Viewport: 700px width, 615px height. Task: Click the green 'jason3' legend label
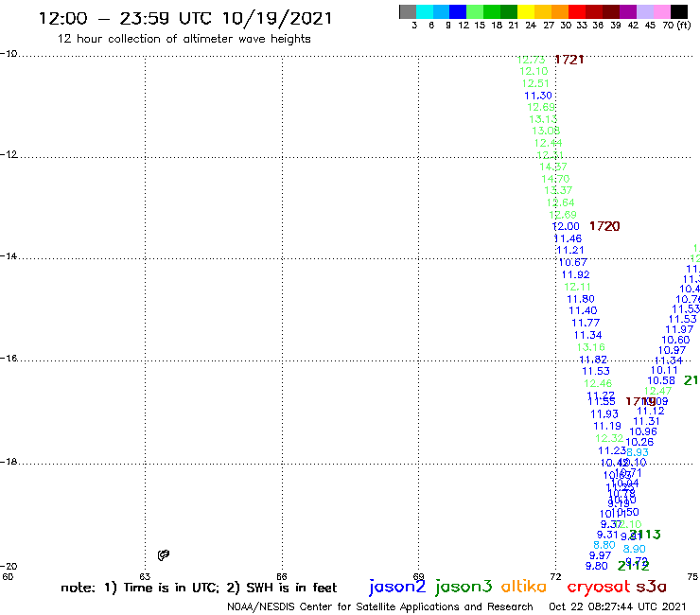(464, 587)
